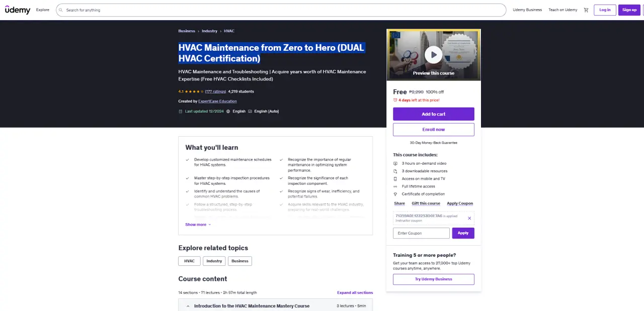
Task: Select the Industry related topic tag
Action: point(214,261)
